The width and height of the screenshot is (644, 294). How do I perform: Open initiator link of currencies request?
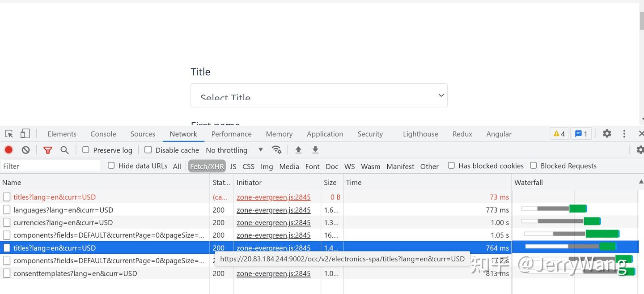pos(273,222)
